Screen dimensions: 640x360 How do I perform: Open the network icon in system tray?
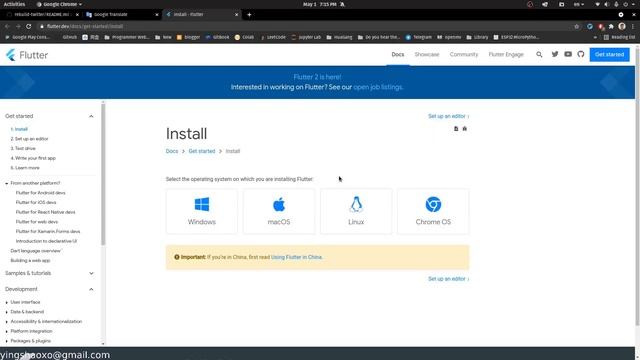click(598, 4)
